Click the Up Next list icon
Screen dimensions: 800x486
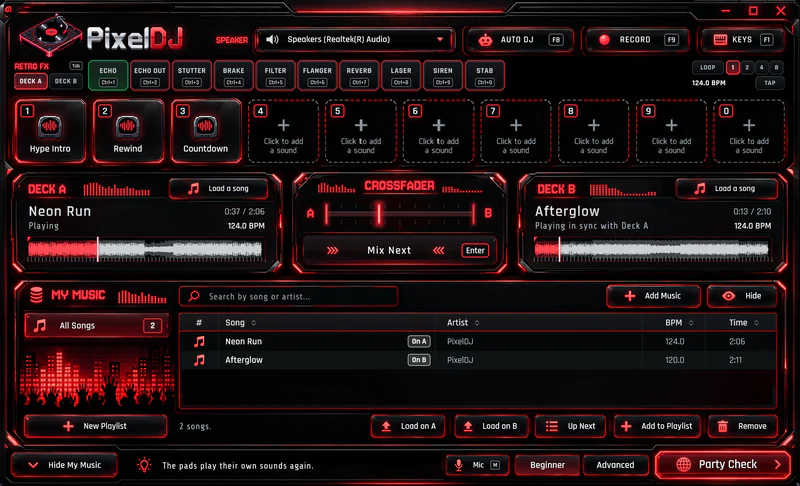[552, 426]
